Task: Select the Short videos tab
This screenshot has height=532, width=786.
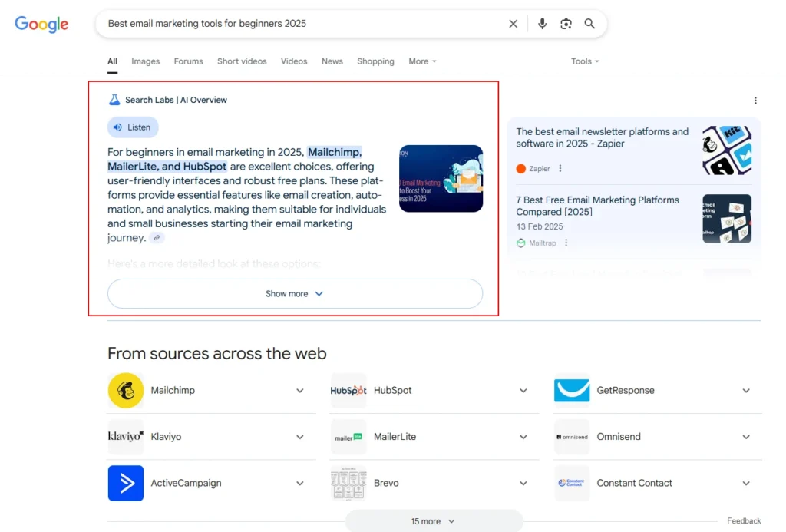Action: (242, 61)
